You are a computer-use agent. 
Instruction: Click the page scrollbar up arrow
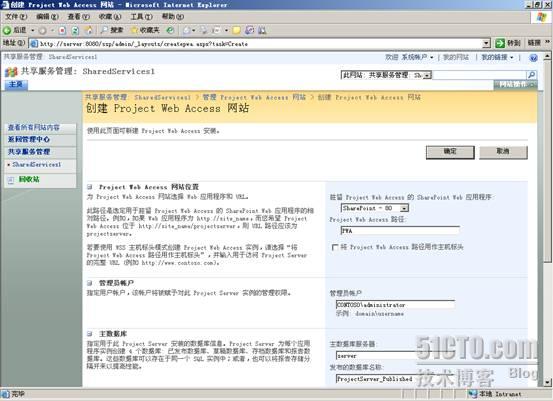pyautogui.click(x=547, y=56)
